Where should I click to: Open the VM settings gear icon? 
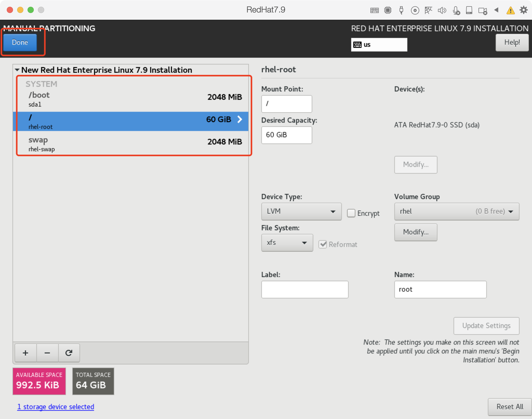(x=523, y=10)
